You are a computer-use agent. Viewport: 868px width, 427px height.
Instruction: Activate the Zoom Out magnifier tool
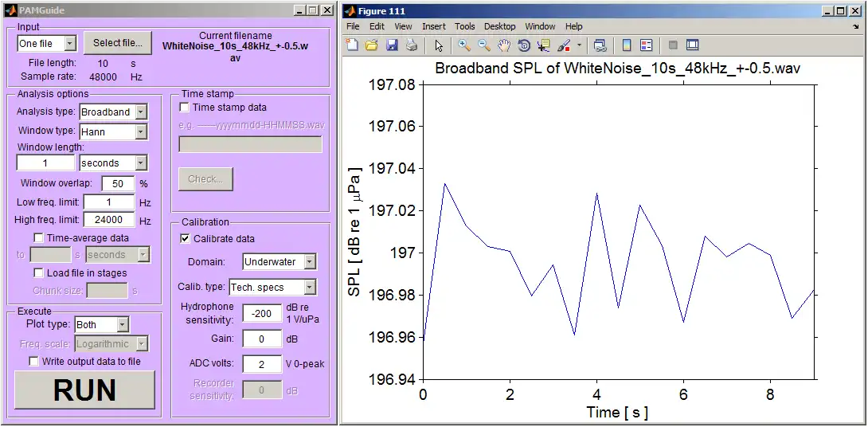[484, 45]
